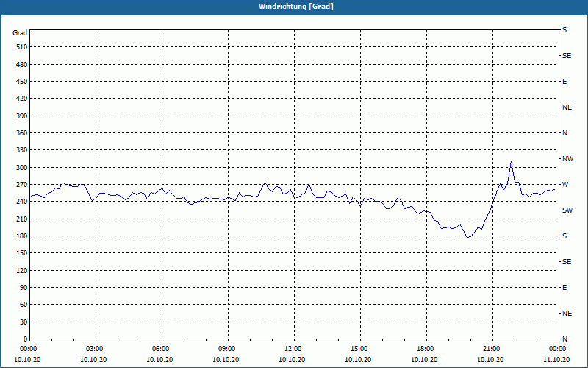
Task: Click the '390' degree axis label
Action: [22, 116]
